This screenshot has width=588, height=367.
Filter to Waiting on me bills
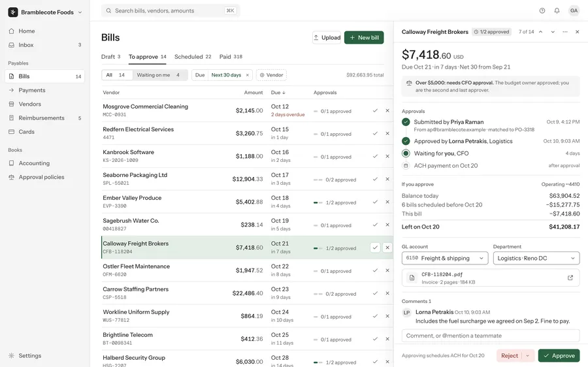pos(159,75)
